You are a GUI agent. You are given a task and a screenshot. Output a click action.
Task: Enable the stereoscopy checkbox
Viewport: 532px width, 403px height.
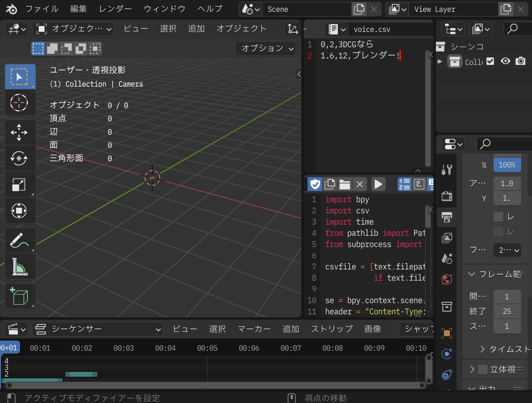[483, 369]
